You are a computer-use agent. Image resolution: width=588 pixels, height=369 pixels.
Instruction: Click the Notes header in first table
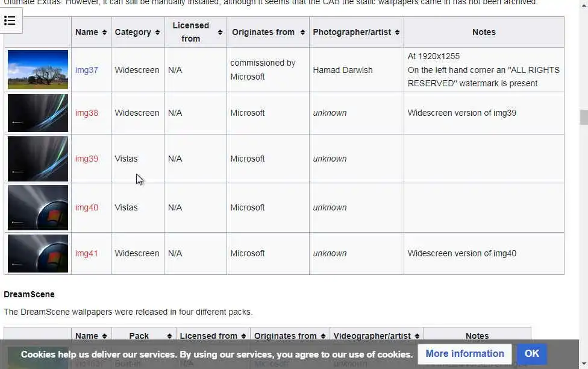tap(484, 33)
